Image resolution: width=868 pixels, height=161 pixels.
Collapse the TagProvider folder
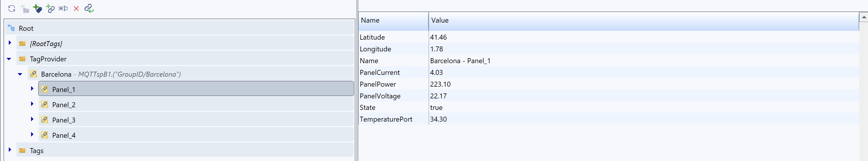click(9, 59)
